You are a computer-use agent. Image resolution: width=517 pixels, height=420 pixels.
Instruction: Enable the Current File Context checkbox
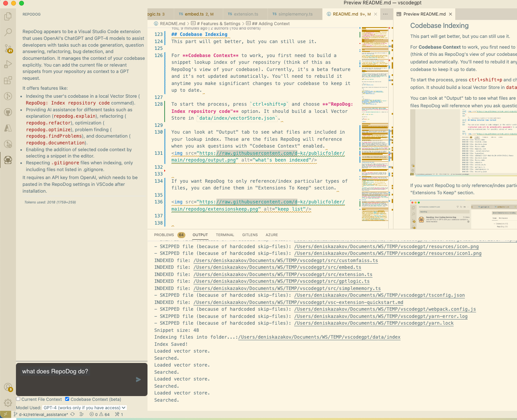click(18, 399)
